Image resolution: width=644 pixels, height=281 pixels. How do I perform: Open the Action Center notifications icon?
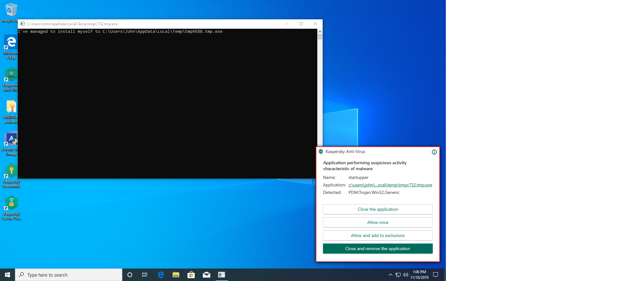pos(436,275)
